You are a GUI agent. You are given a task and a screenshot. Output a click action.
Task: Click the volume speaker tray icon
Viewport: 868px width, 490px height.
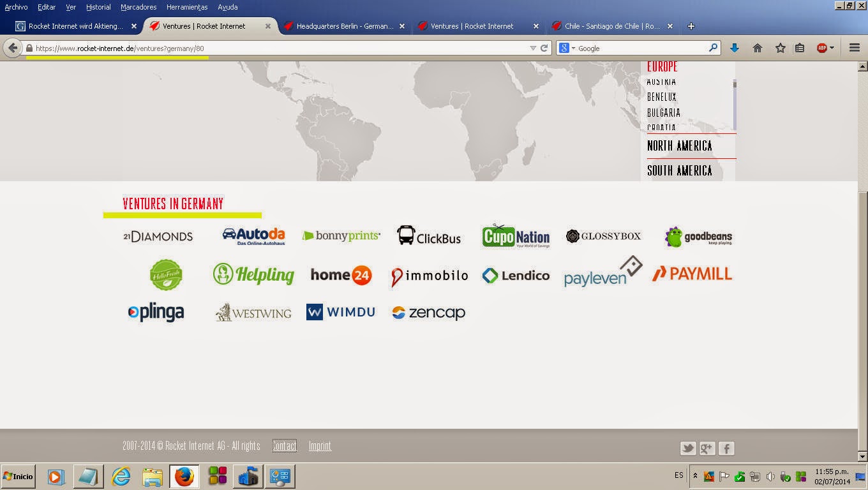770,477
